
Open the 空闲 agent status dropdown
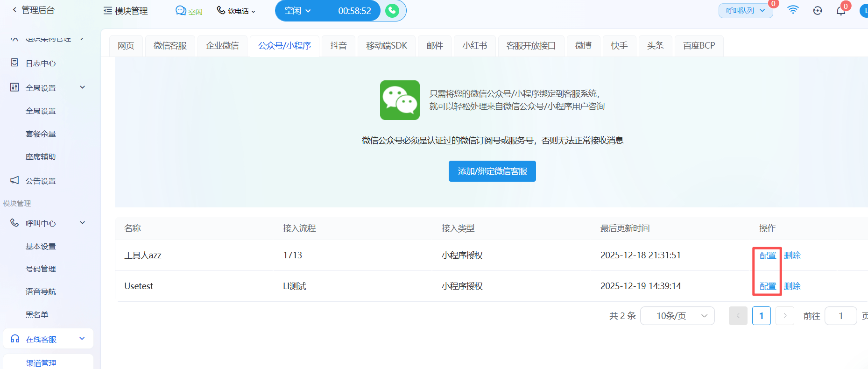coord(298,11)
